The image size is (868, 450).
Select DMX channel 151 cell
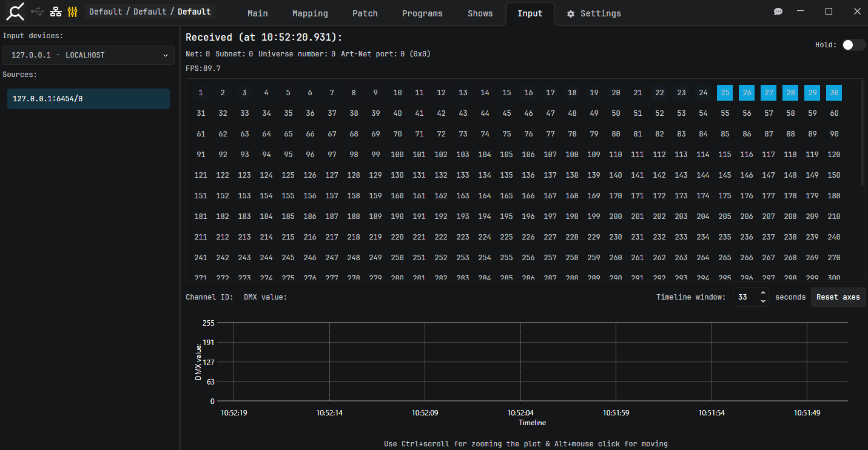(201, 196)
